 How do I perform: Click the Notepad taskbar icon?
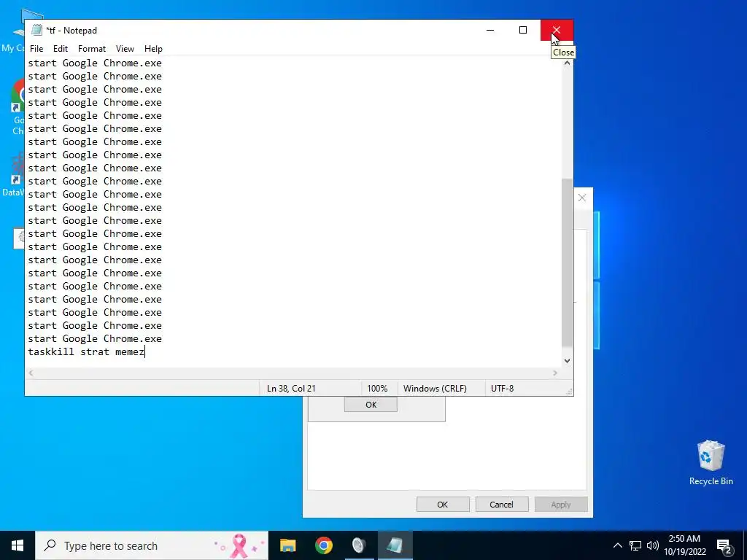[395, 545]
